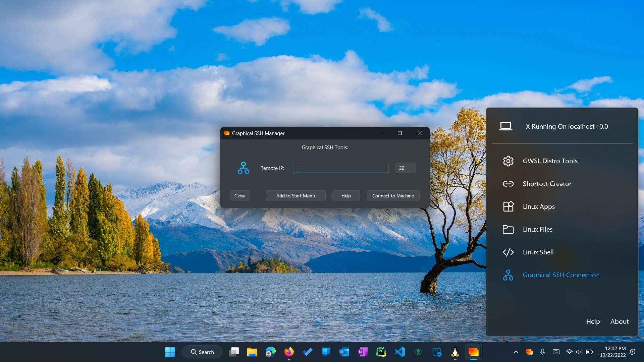This screenshot has height=362, width=644.
Task: Open Shortcut Creator link icon
Action: pos(508,184)
